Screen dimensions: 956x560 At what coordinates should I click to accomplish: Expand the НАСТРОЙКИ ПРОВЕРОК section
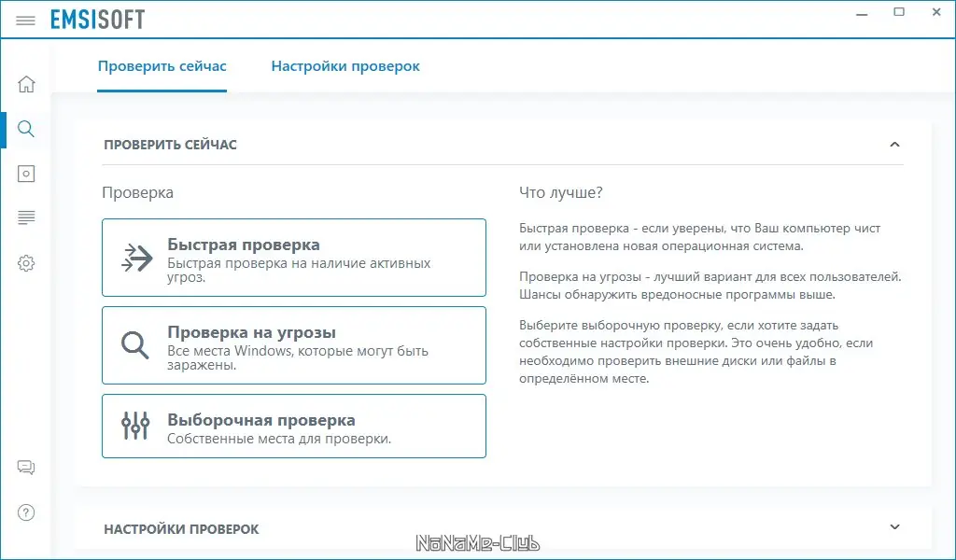coord(895,525)
